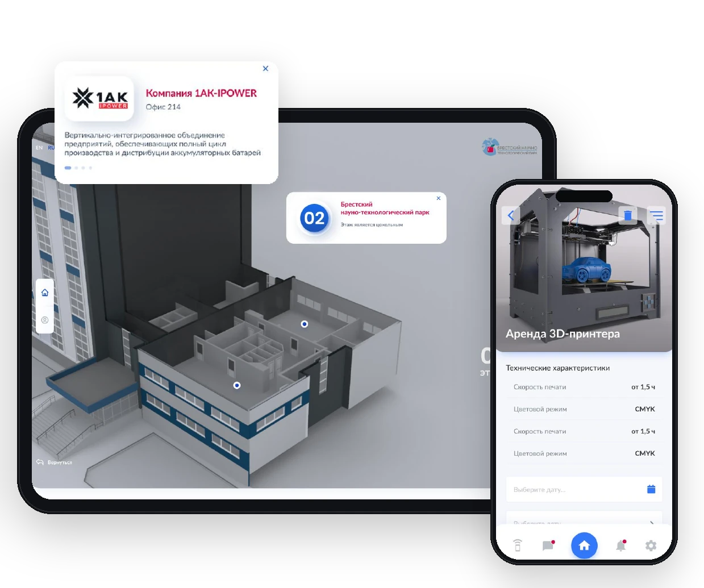This screenshot has height=588, width=704.
Task: Open the notifications bell in phone navigation
Action: click(x=621, y=545)
